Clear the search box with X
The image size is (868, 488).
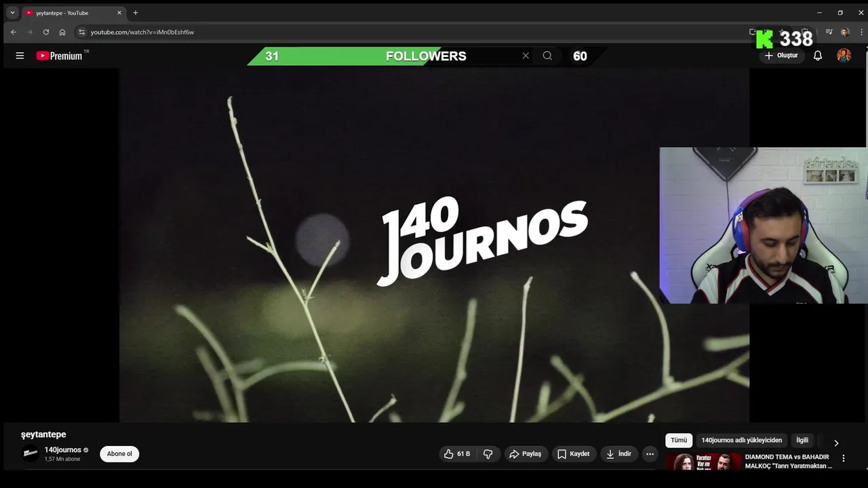526,56
